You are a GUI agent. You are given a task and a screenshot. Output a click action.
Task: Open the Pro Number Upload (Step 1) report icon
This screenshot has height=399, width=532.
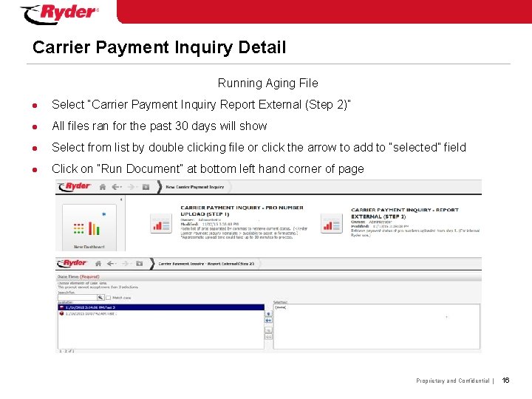click(161, 224)
